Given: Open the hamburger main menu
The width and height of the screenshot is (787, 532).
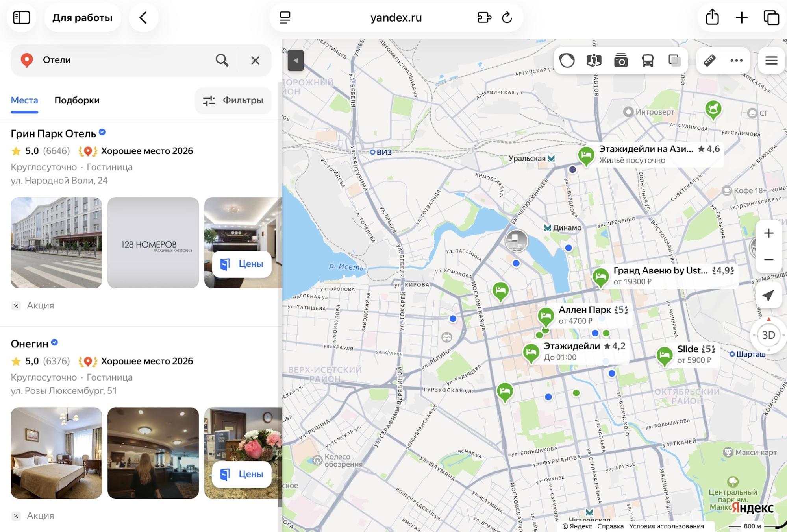Looking at the screenshot, I should pyautogui.click(x=771, y=61).
